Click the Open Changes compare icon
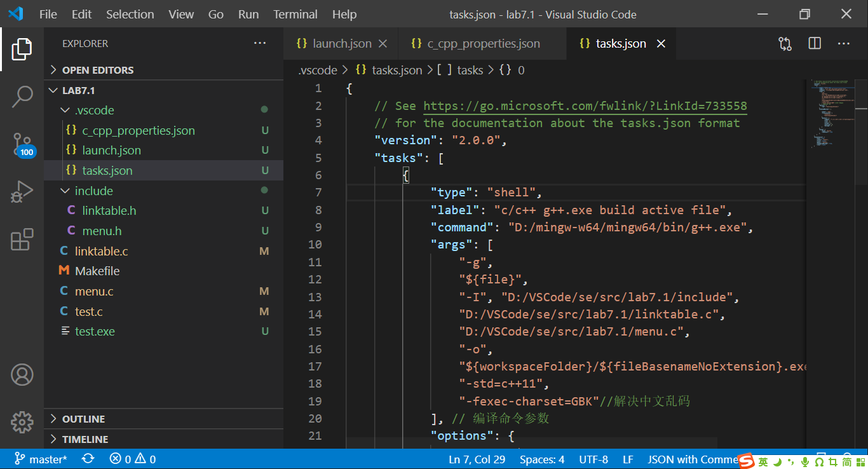 click(x=785, y=43)
